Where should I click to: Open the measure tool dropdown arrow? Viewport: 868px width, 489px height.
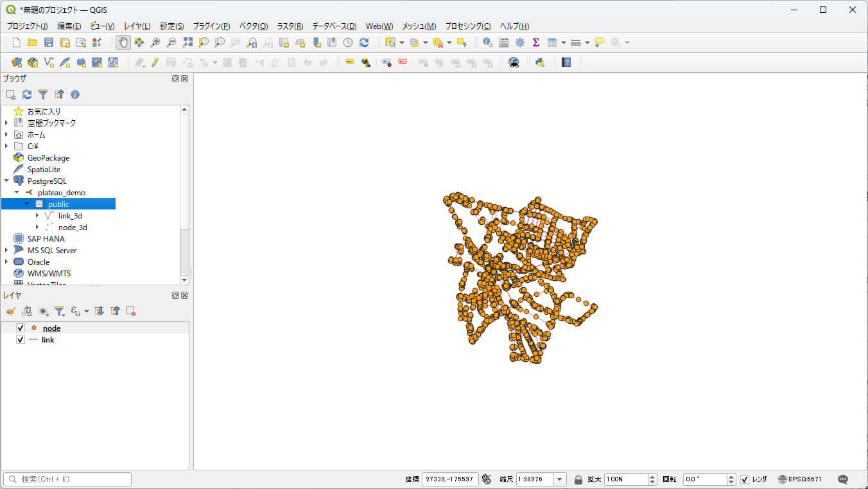click(x=587, y=42)
